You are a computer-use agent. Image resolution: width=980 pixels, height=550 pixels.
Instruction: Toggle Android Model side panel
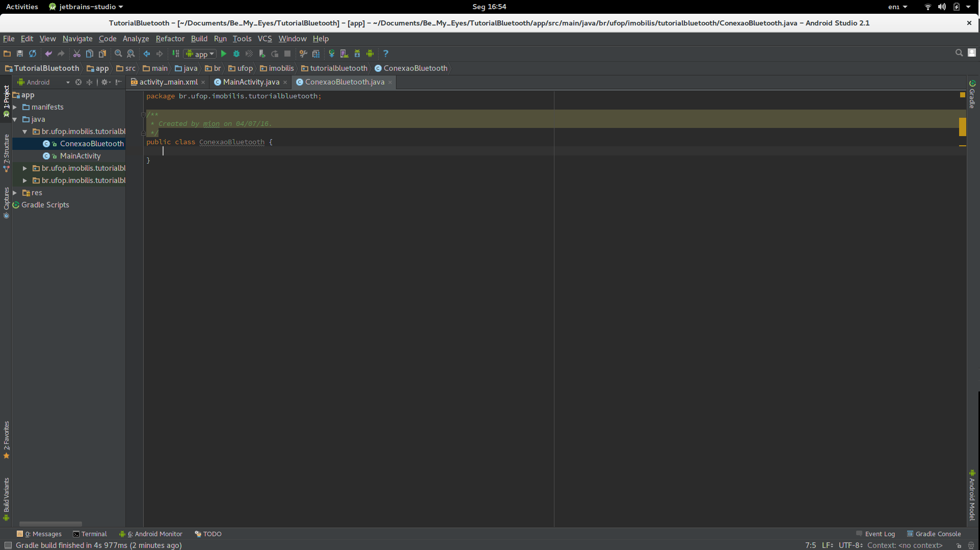click(x=972, y=495)
